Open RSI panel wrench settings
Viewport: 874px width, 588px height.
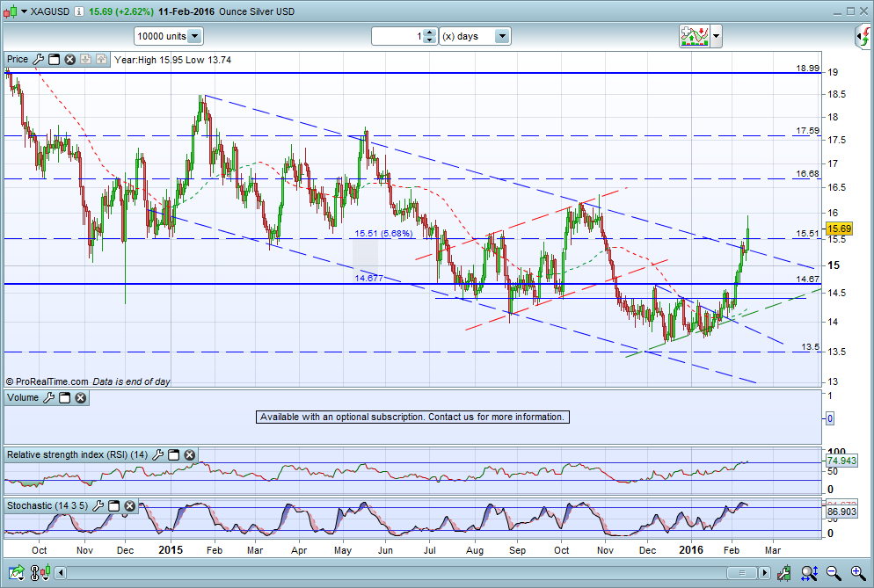pos(157,454)
